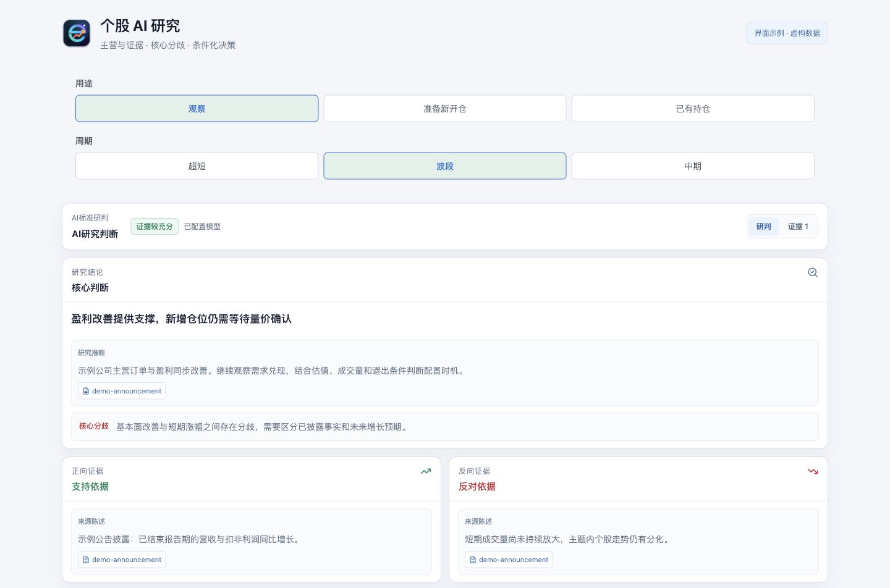This screenshot has width=890, height=588.
Task: Click the check icon beside 核心判断
Action: [x=813, y=272]
